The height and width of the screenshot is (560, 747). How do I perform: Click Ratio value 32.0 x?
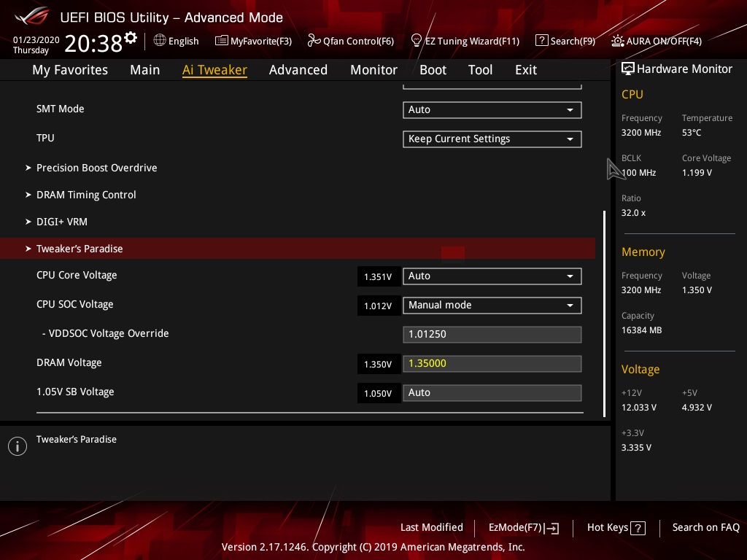633,213
